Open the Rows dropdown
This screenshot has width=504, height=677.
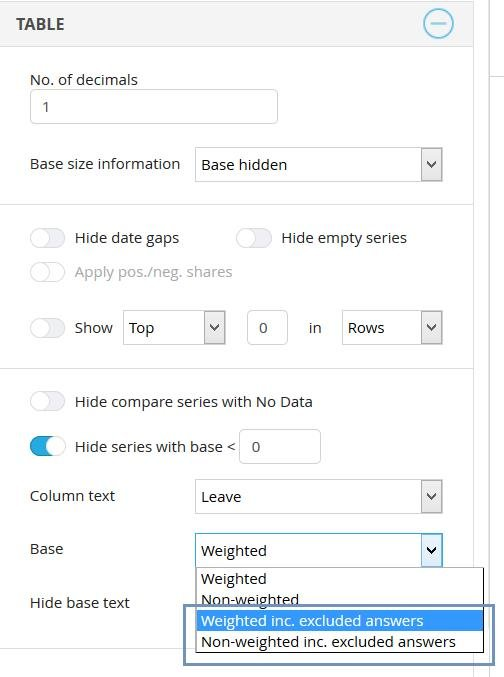(x=392, y=328)
